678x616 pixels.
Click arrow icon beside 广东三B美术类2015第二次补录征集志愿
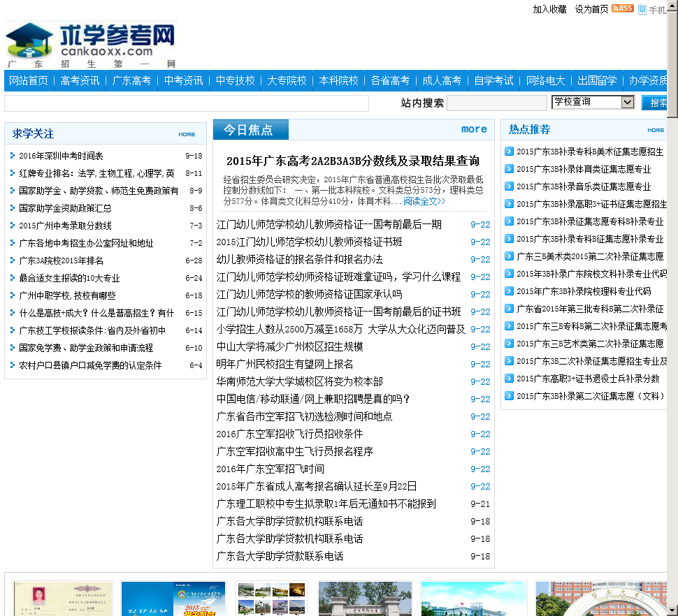510,256
